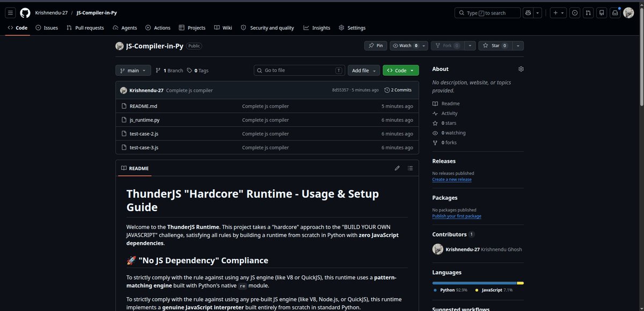Open 0 forks link in About
This screenshot has height=311, width=644.
pyautogui.click(x=444, y=142)
